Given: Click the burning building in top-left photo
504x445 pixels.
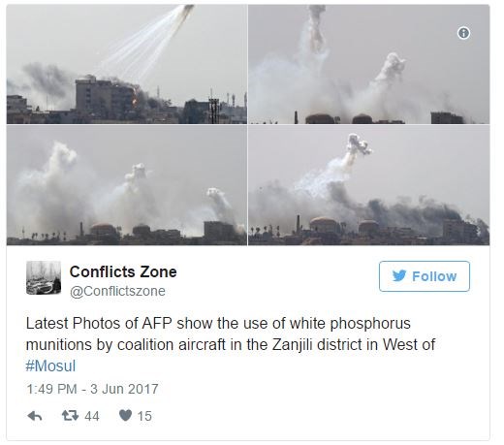Looking at the screenshot, I should pos(107,98).
